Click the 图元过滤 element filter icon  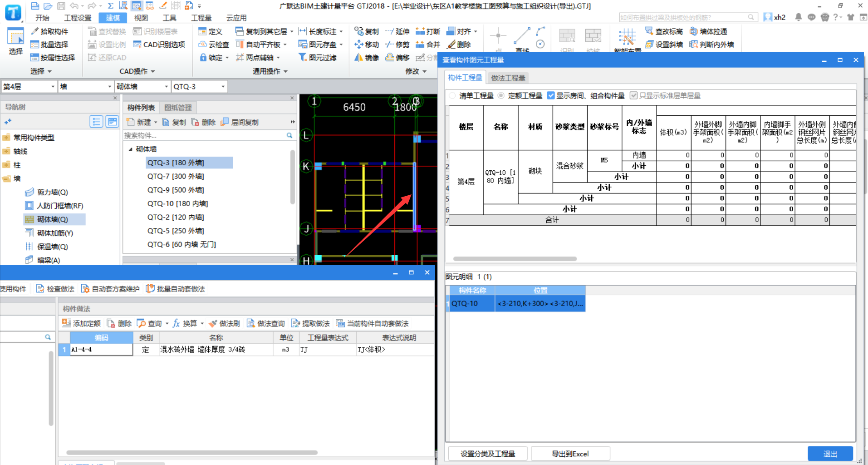pyautogui.click(x=303, y=58)
